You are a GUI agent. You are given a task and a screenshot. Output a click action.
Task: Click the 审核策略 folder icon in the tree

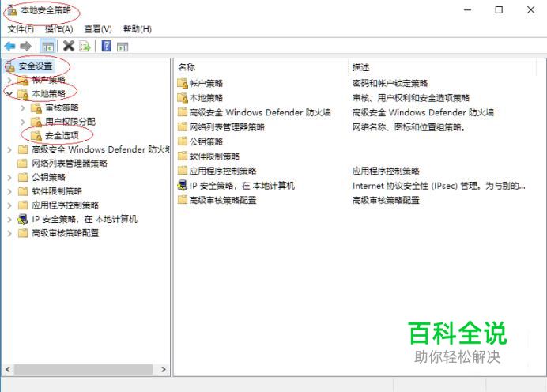point(36,108)
